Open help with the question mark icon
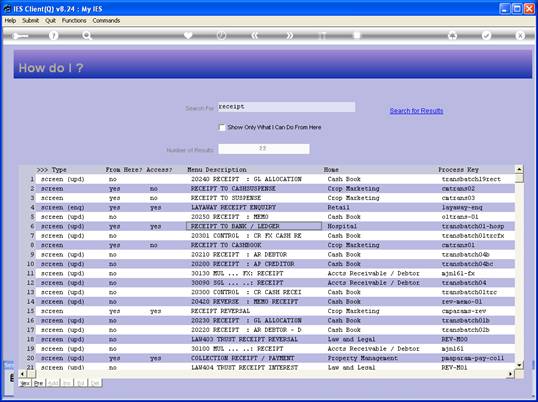 pyautogui.click(x=53, y=36)
